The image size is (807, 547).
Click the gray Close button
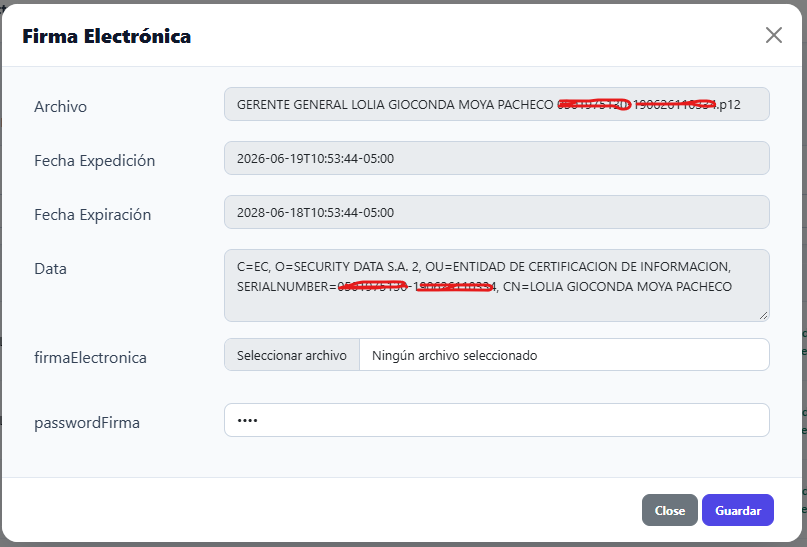(x=670, y=510)
